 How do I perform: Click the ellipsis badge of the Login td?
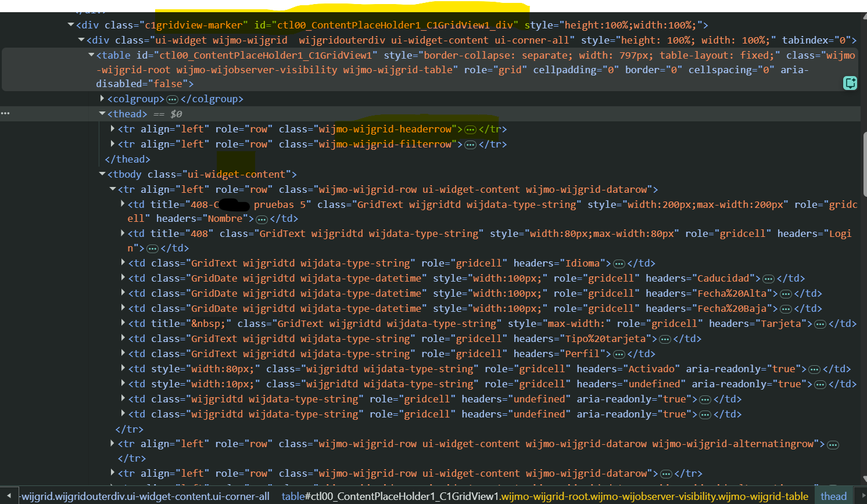153,249
